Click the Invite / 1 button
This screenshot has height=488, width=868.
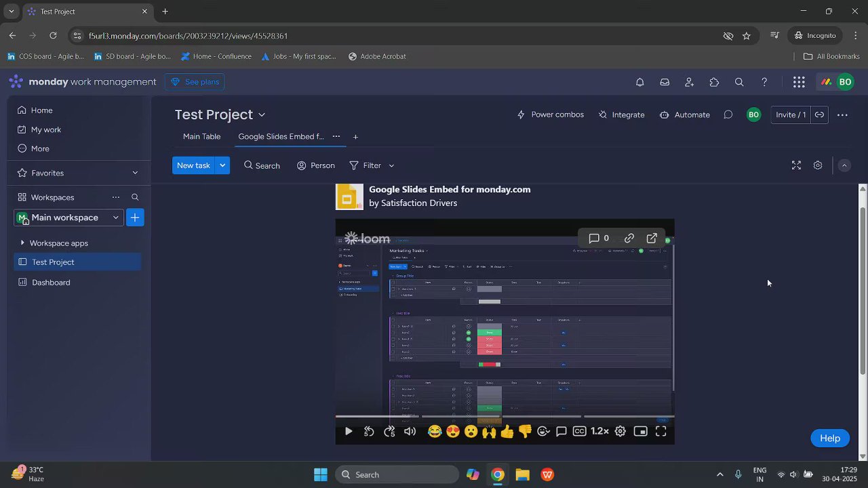point(791,115)
